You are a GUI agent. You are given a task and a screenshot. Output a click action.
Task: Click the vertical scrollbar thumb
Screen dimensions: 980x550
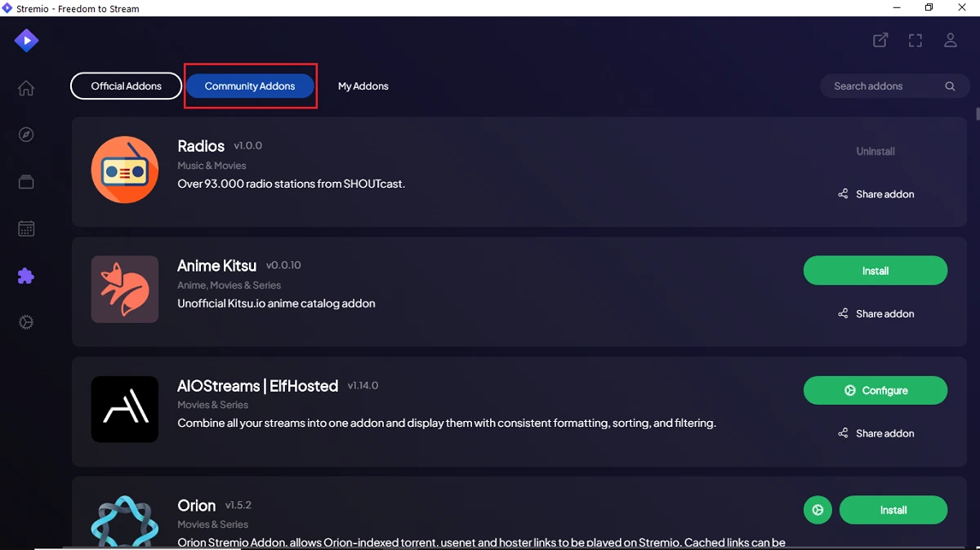[977, 113]
